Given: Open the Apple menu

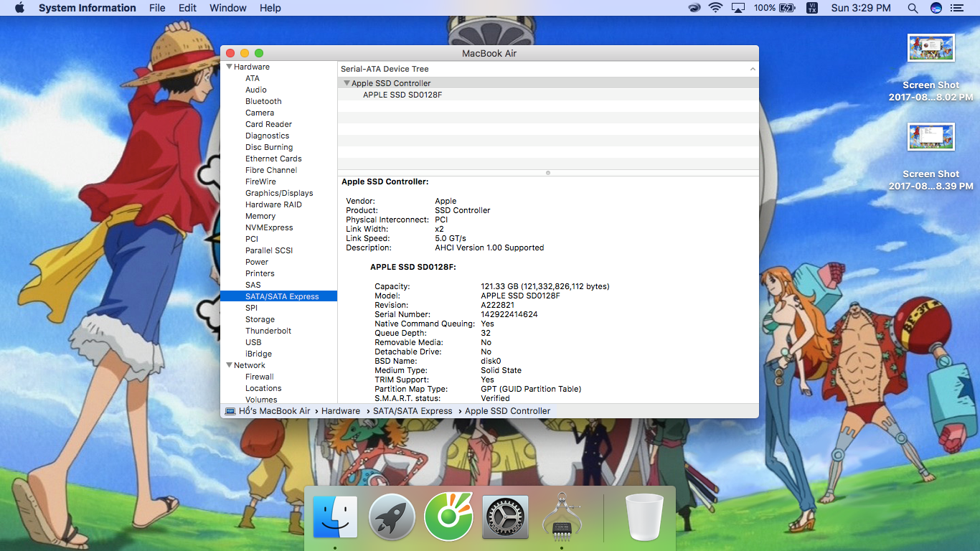Looking at the screenshot, I should 19,8.
